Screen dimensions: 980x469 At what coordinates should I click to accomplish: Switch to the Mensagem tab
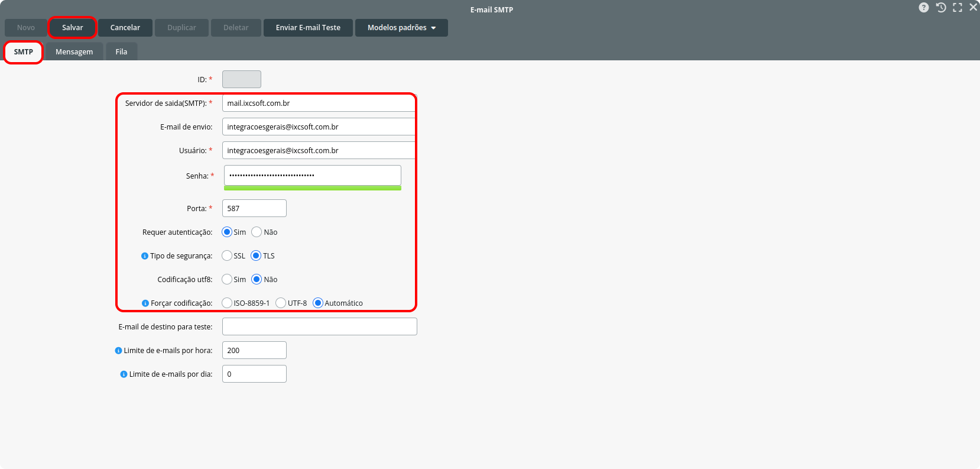74,52
